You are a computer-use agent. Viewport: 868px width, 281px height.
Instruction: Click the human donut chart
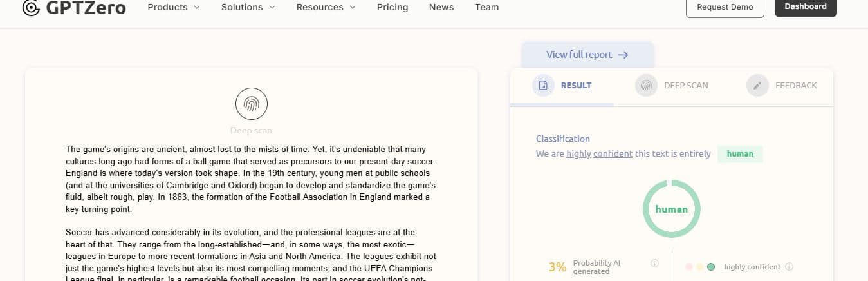[x=671, y=209]
